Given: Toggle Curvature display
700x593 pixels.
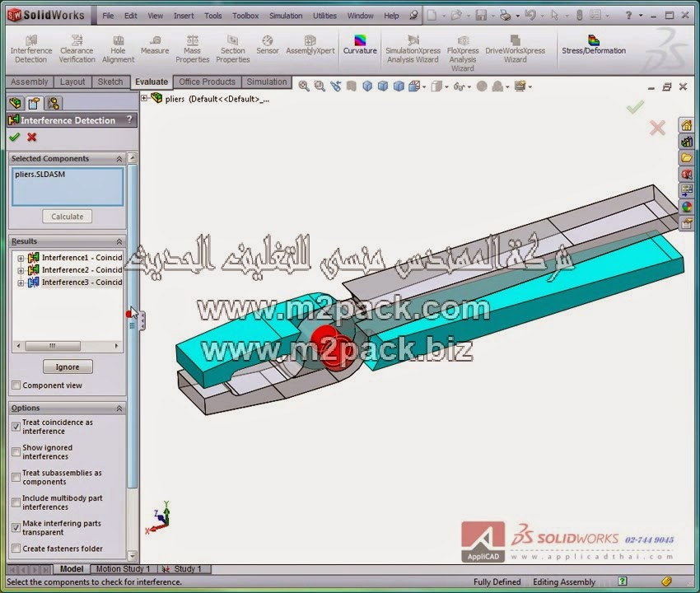Looking at the screenshot, I should pyautogui.click(x=360, y=45).
